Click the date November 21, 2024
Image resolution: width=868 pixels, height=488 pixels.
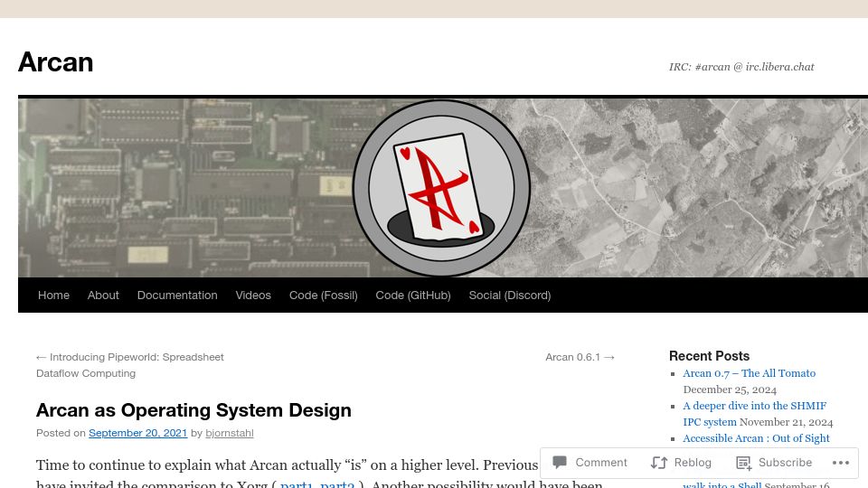click(786, 422)
